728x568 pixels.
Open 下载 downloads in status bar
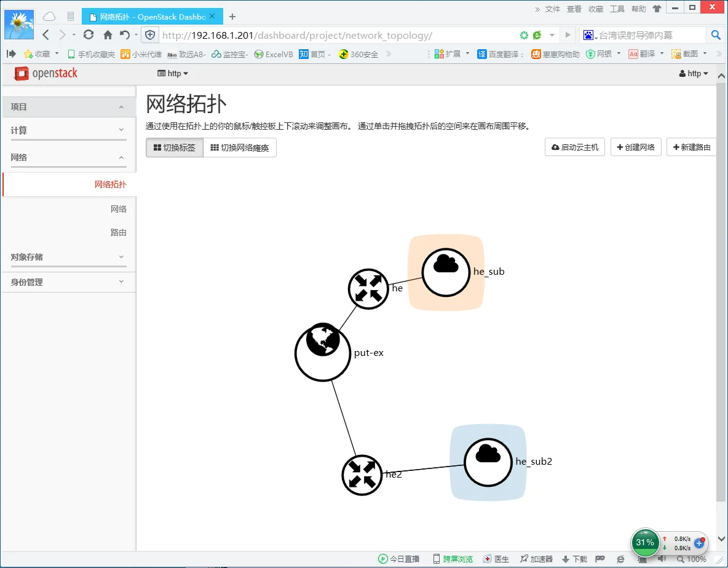pos(575,559)
